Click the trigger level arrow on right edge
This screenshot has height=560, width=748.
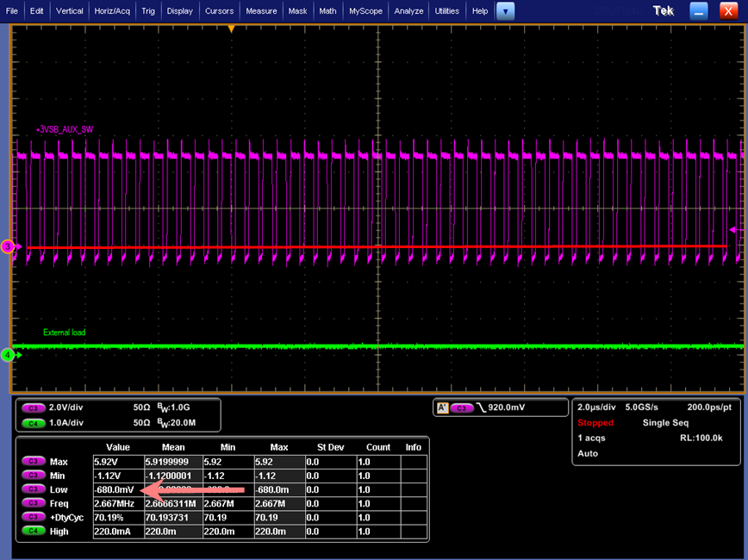pos(733,229)
